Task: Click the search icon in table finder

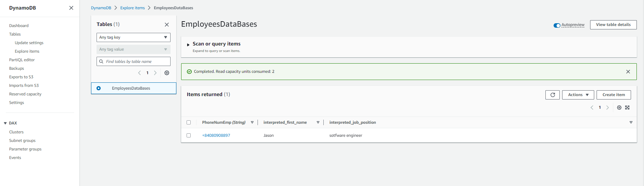Action: coord(101,62)
